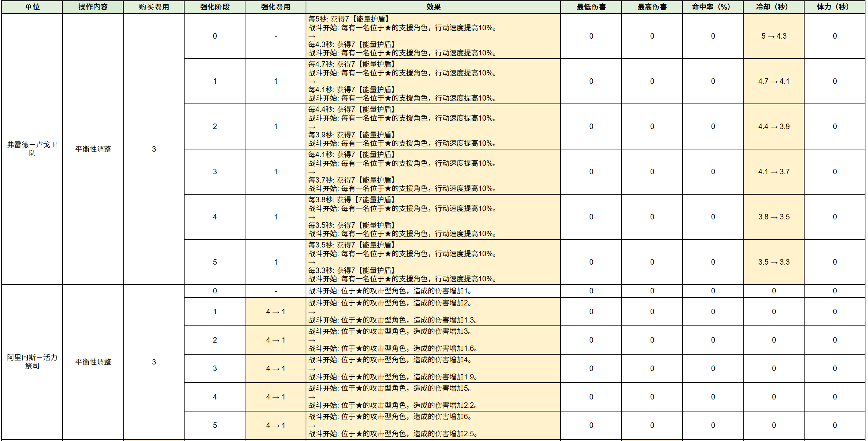Select the cooldown cell 4.4 → 3.9

tap(774, 126)
